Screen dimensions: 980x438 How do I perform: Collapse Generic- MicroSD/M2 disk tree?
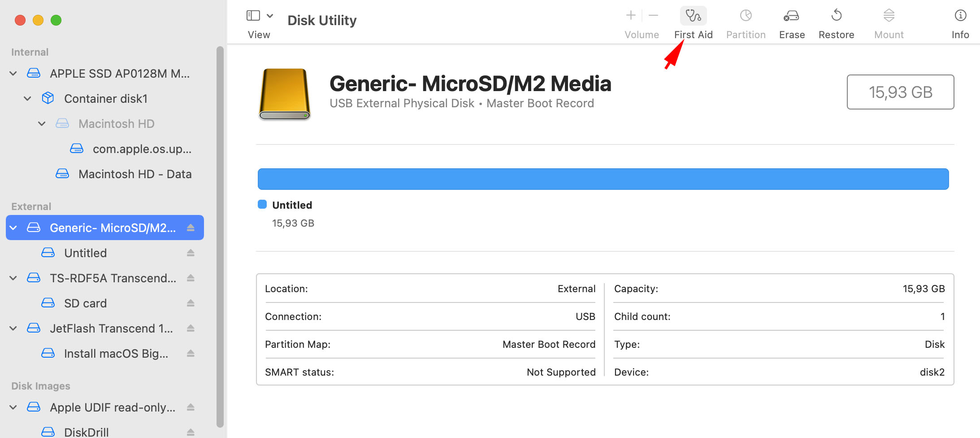pos(13,228)
